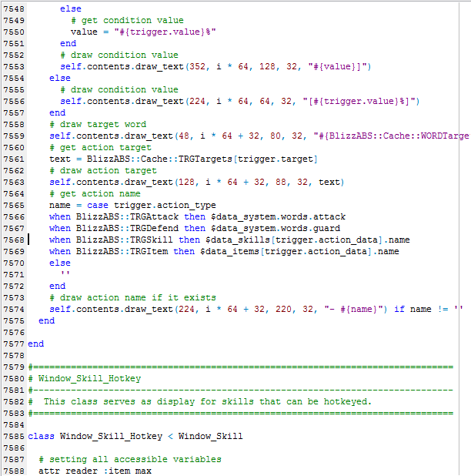Screen dimensions: 471x476
Task: Click comment '# setting all accessible variables'
Action: 130,459
